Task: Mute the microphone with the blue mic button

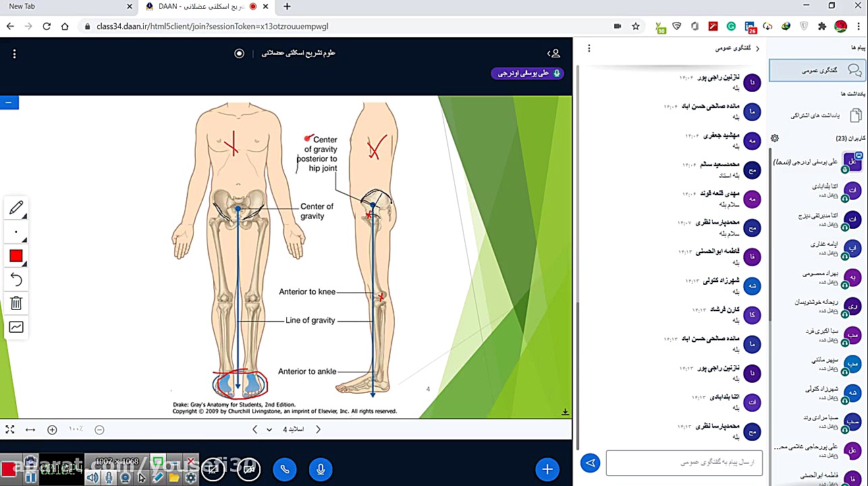Action: coord(321,469)
